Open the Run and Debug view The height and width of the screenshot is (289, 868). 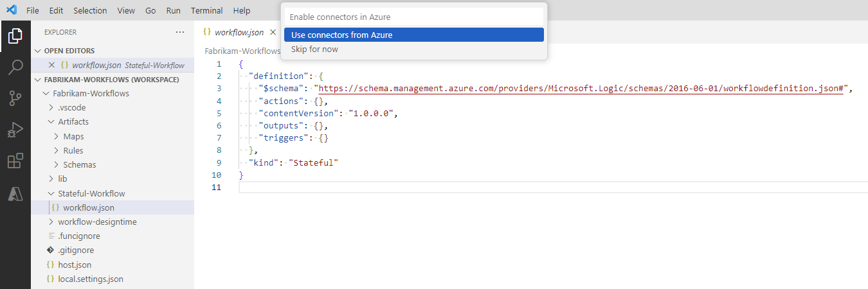point(15,130)
